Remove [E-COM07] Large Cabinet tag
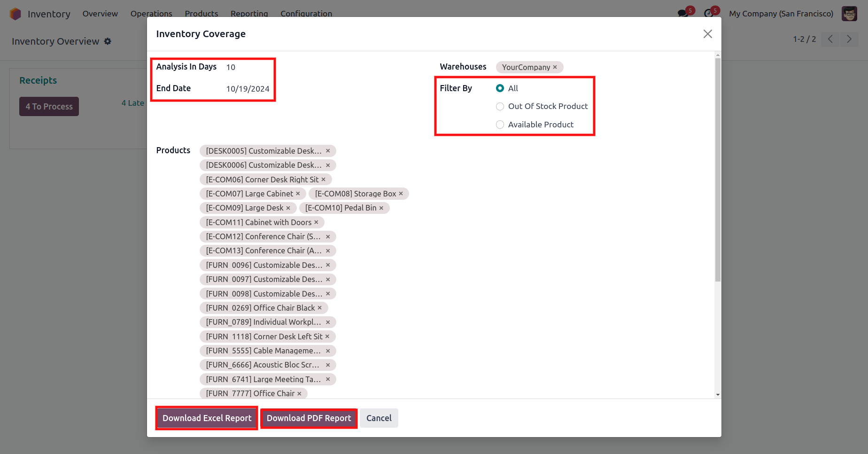868x454 pixels. click(298, 194)
